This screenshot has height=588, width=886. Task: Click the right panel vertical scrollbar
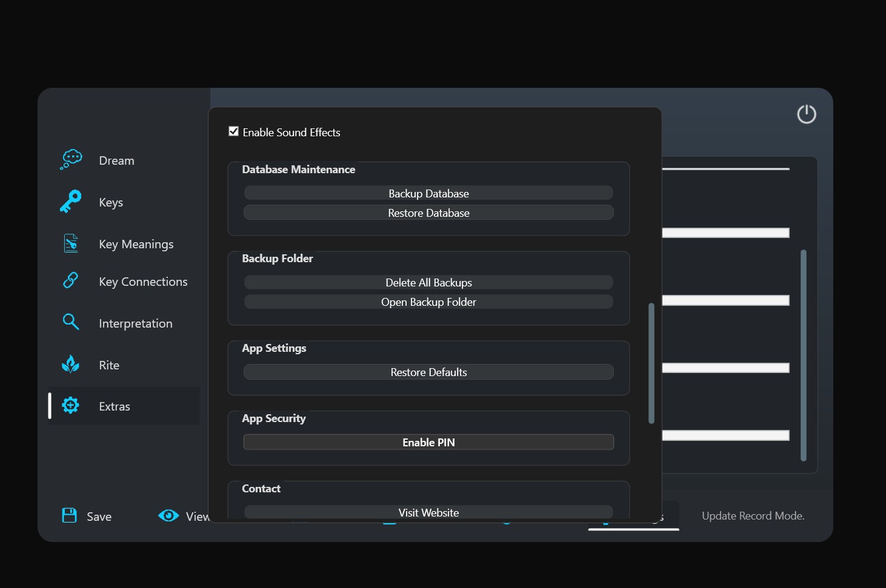804,355
